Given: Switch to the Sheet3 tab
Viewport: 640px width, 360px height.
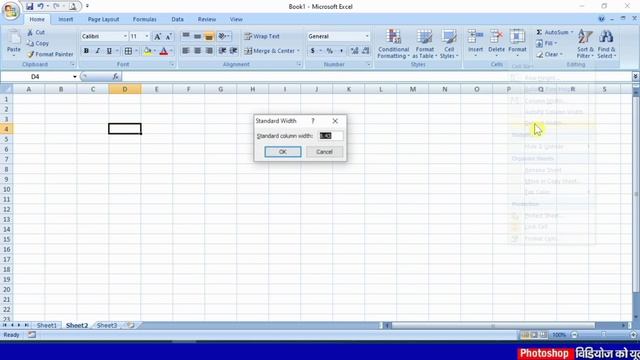Looking at the screenshot, I should 107,325.
